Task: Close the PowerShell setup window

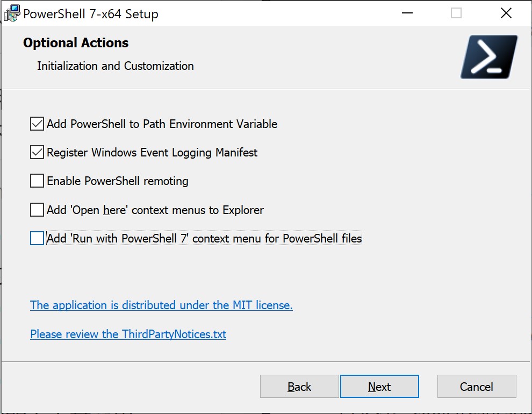Action: (506, 13)
